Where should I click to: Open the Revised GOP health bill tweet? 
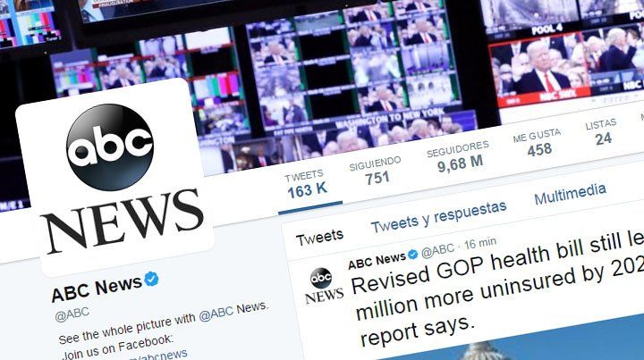497,289
